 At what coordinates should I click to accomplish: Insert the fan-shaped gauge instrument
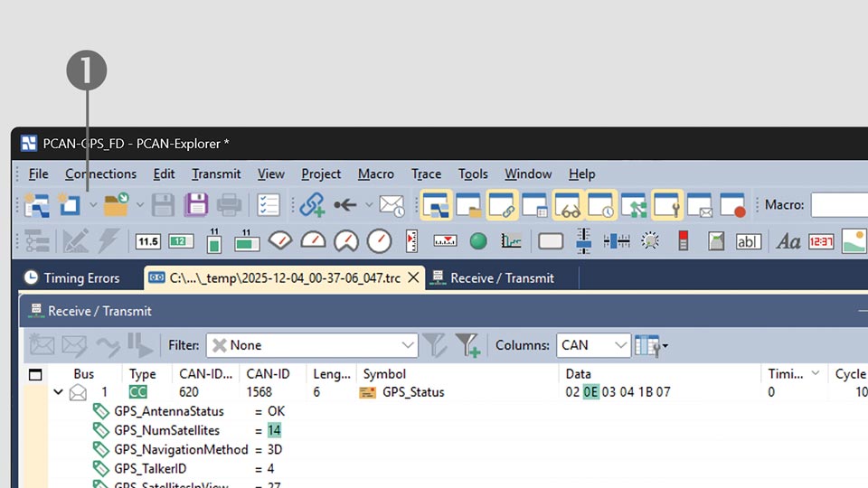pos(280,240)
